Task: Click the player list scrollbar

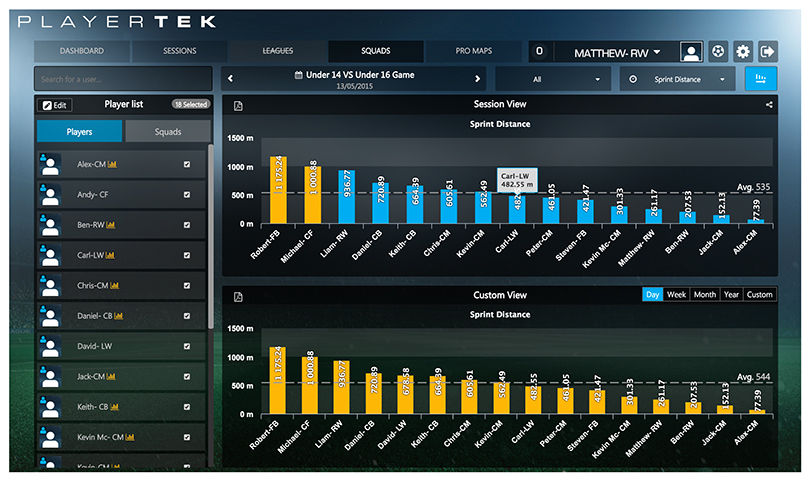Action: [x=210, y=237]
